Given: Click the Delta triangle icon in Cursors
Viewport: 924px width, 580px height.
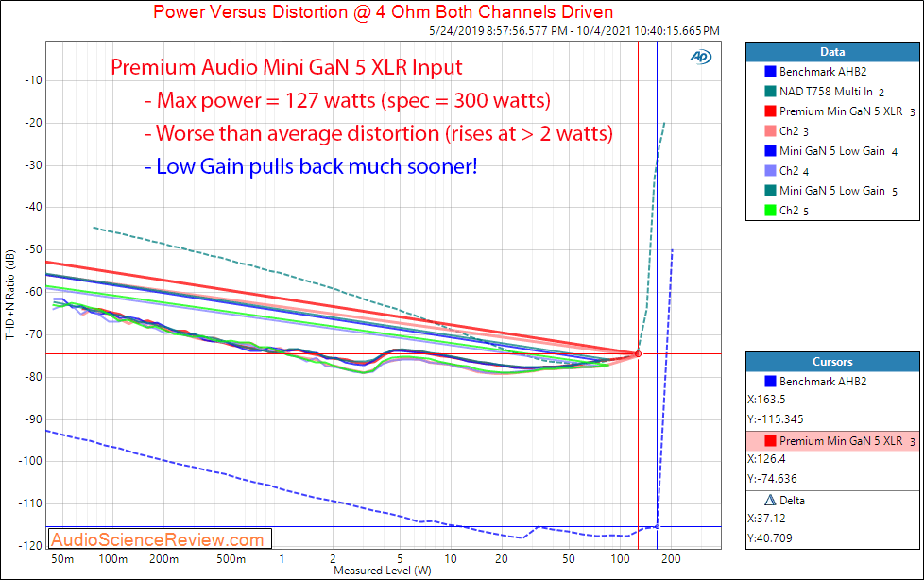Looking at the screenshot, I should coord(770,501).
